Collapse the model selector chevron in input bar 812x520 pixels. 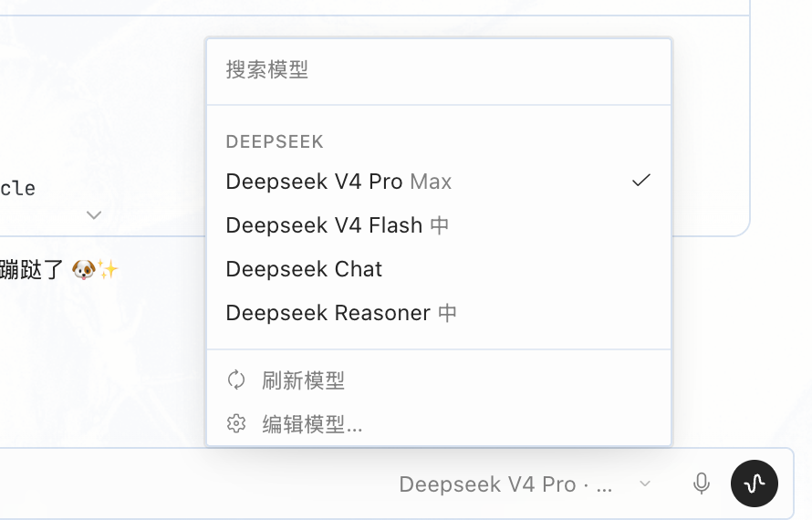645,484
